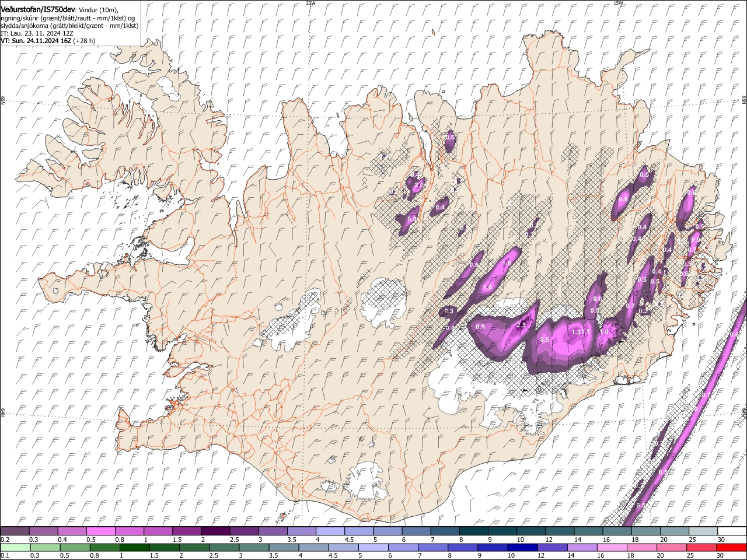Click the rose 18 swatch in lower legend row
Screen dimensions: 747x560
[642, 547]
